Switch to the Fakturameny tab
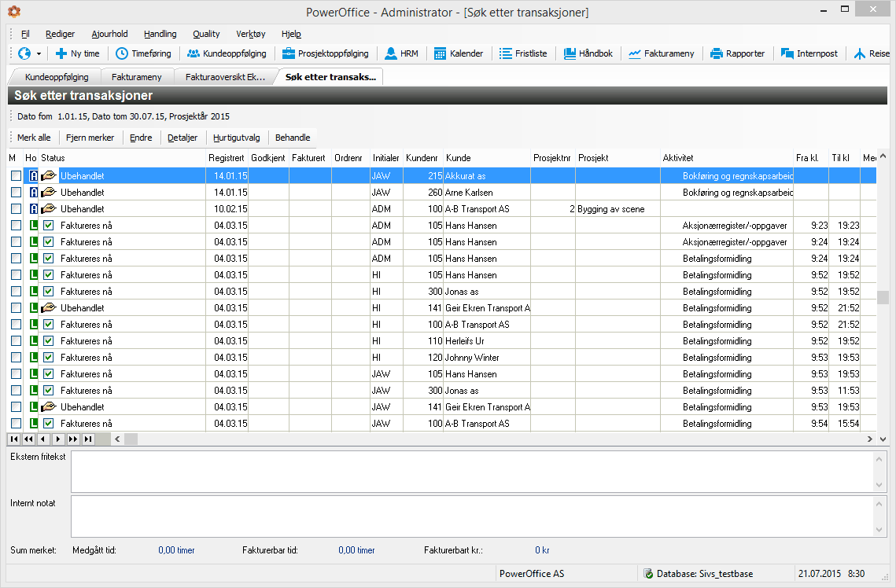Screen dimensions: 896x588 pyautogui.click(x=137, y=77)
